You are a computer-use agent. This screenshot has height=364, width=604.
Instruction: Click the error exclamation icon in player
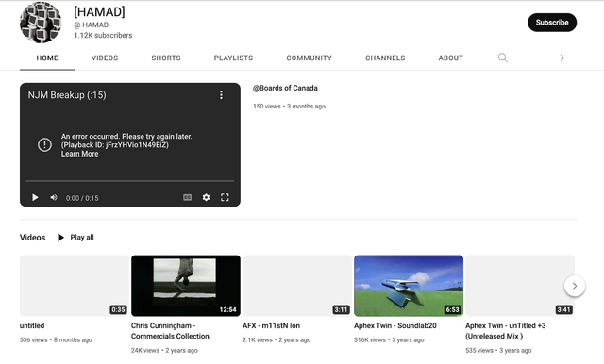click(x=44, y=144)
